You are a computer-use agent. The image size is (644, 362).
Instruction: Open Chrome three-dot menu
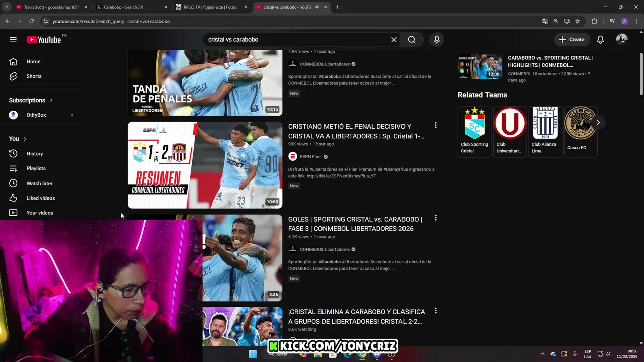click(x=636, y=21)
